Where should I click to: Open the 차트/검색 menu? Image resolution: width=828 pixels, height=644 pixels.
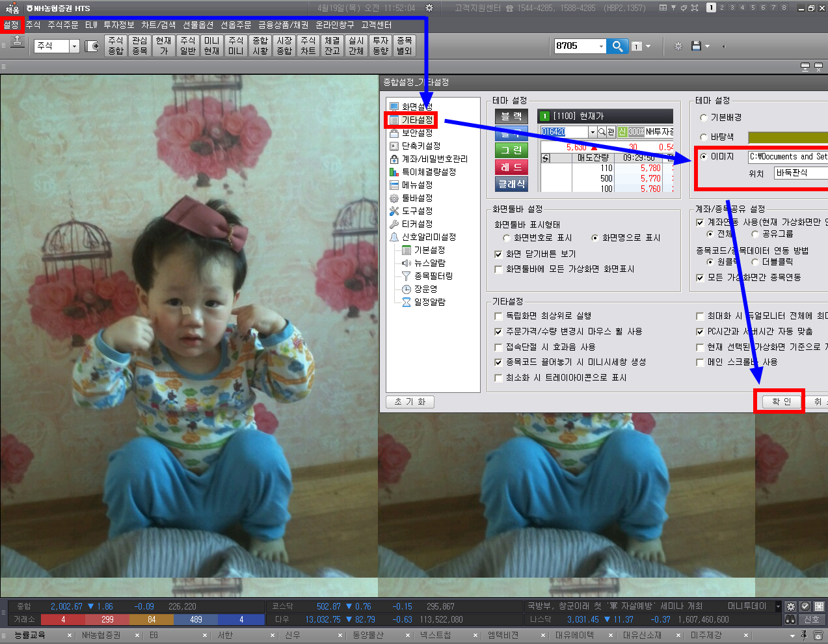pyautogui.click(x=158, y=25)
